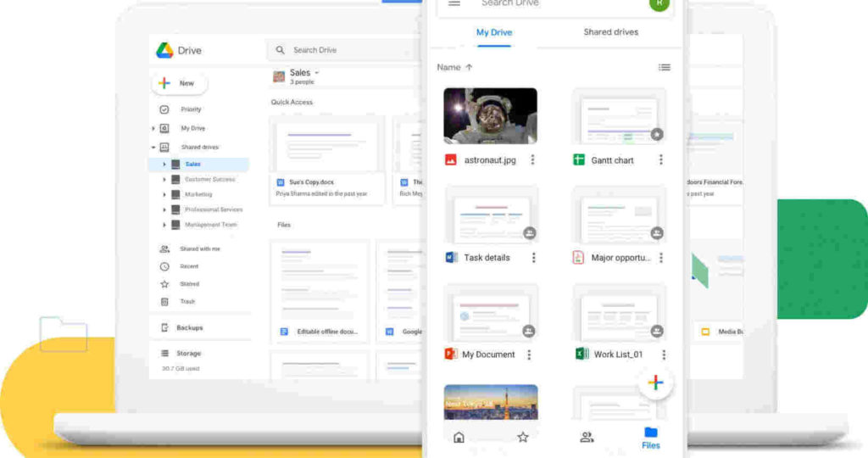This screenshot has height=458, width=868.
Task: Open Starred in the laptop sidebar
Action: (189, 284)
